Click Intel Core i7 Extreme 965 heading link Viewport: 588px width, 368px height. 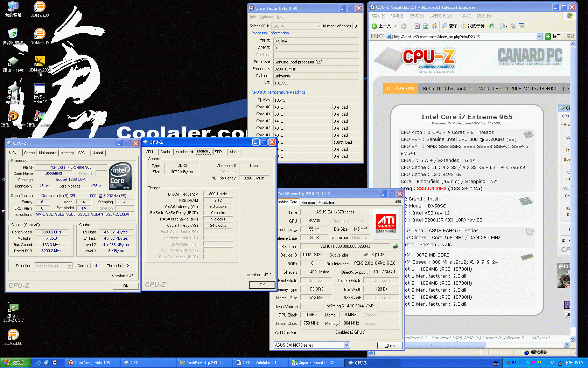point(467,117)
